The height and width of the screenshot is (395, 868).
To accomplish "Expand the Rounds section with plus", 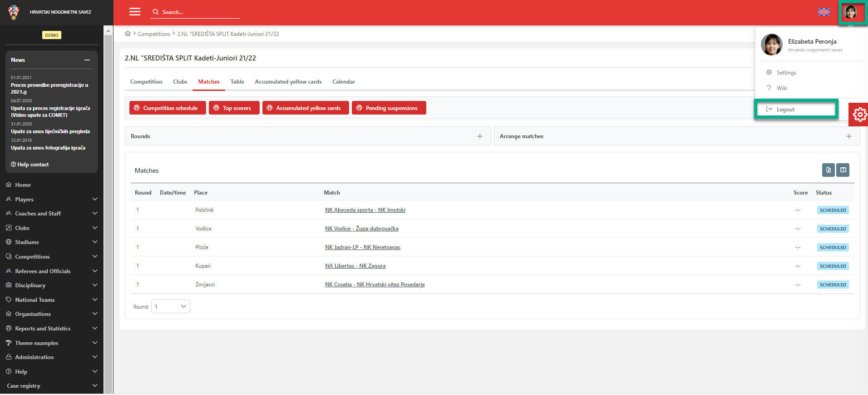I will (x=480, y=136).
